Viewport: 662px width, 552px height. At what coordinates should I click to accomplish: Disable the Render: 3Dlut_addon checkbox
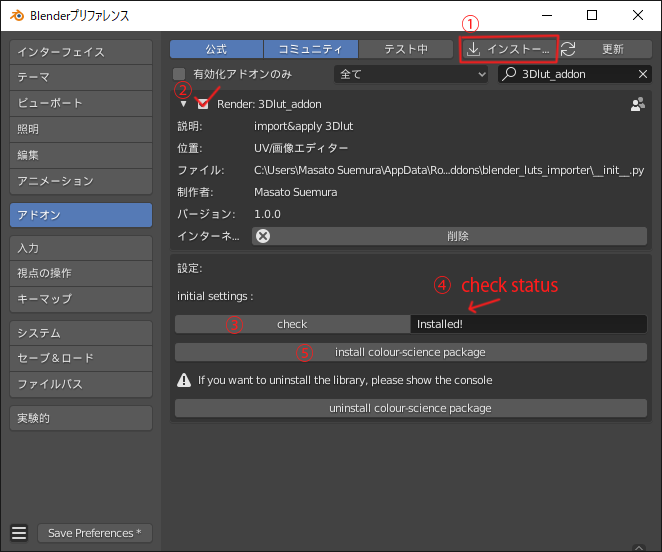click(203, 104)
